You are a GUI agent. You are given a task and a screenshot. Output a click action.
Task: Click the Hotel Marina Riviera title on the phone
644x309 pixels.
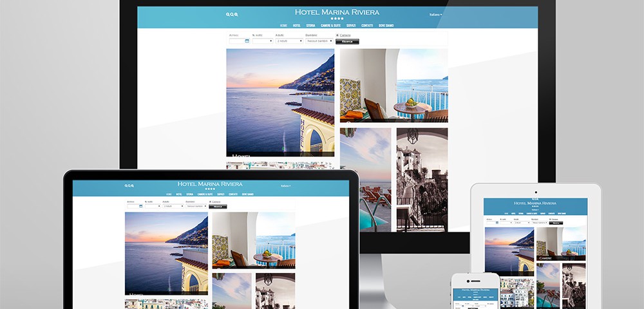click(x=475, y=290)
